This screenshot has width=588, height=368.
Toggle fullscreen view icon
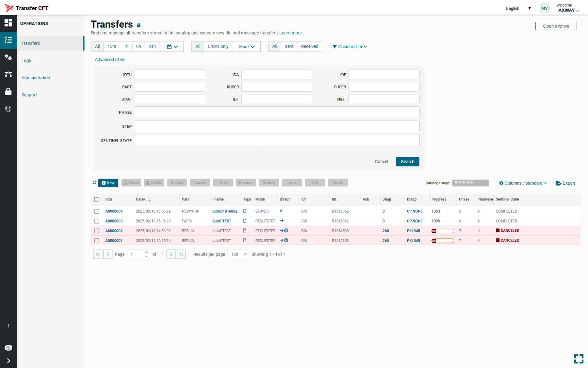tap(579, 359)
